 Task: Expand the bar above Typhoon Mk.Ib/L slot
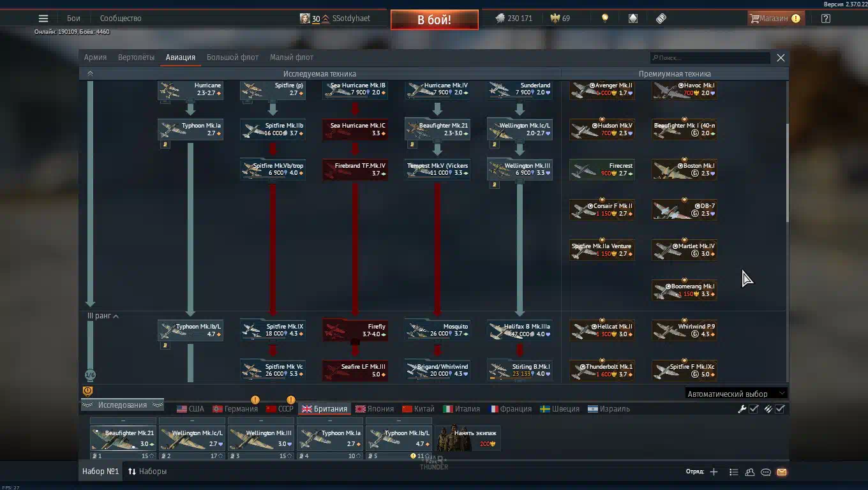click(x=399, y=421)
